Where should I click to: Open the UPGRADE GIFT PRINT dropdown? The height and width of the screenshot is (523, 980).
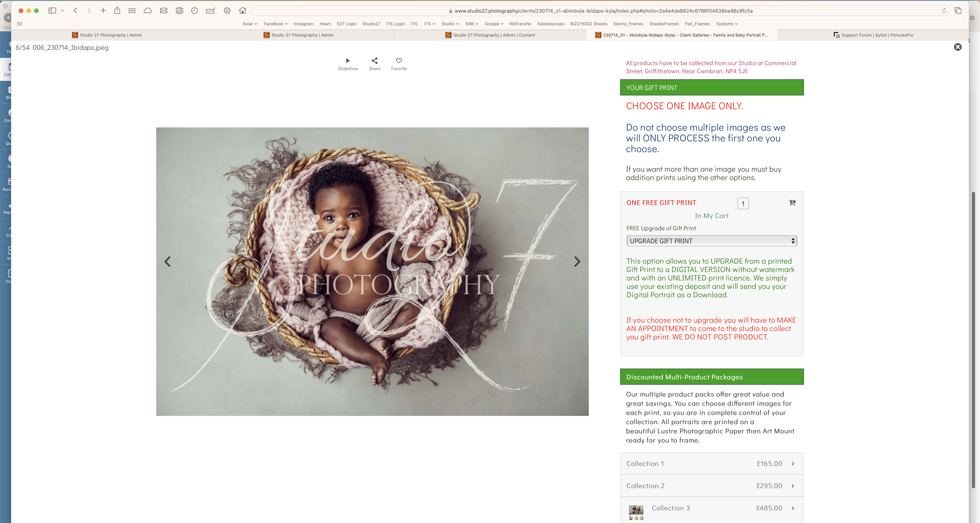pos(711,241)
